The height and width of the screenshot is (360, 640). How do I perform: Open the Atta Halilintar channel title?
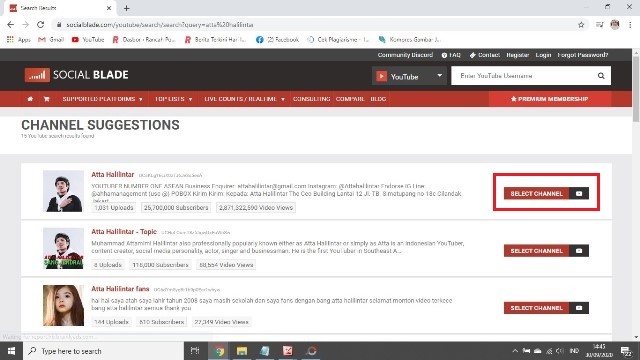tap(113, 174)
